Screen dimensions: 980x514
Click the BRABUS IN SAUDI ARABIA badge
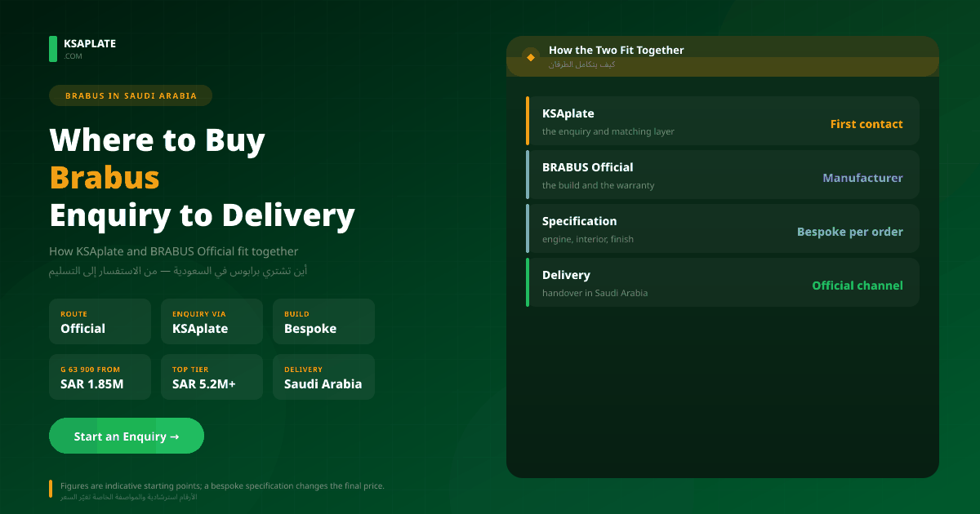click(131, 95)
